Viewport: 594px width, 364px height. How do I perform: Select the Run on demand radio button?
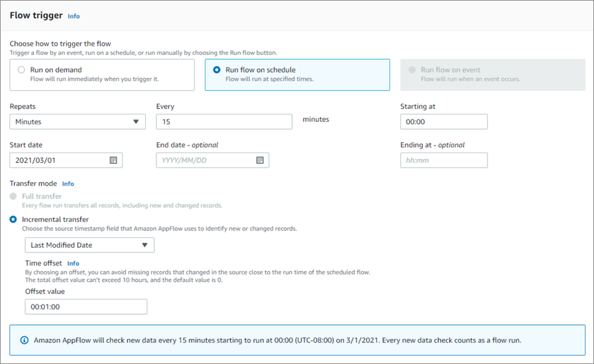pos(21,70)
